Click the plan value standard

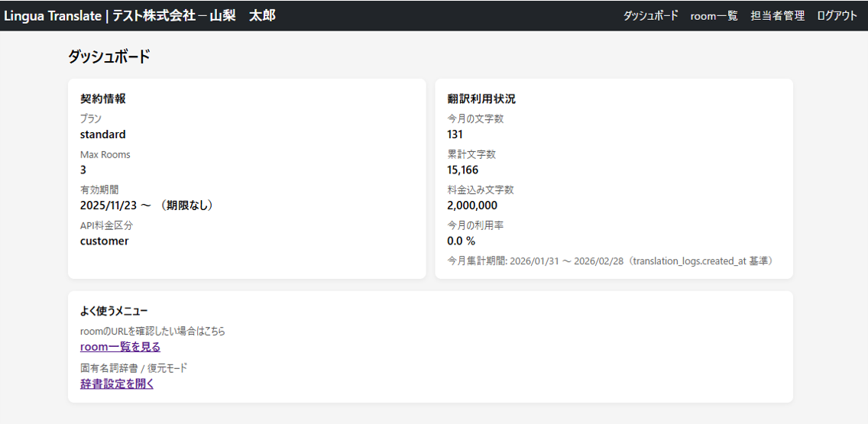point(103,134)
